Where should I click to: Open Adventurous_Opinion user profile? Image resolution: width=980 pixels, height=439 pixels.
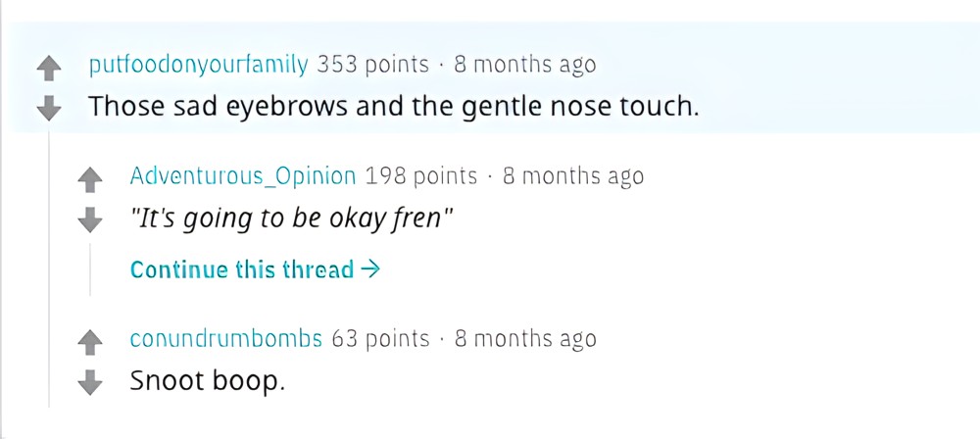[242, 176]
